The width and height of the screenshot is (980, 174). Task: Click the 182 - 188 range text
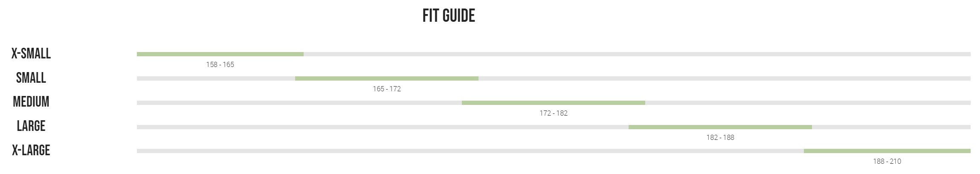[x=720, y=138]
